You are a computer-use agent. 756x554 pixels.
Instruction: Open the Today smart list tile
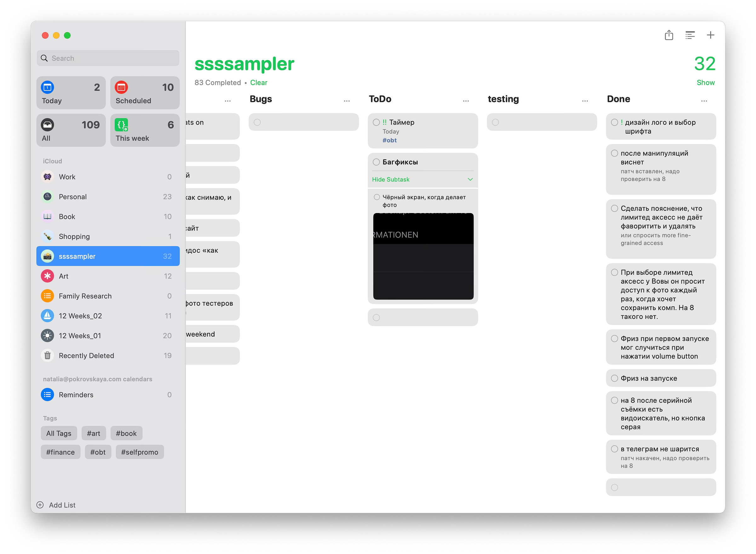71,93
